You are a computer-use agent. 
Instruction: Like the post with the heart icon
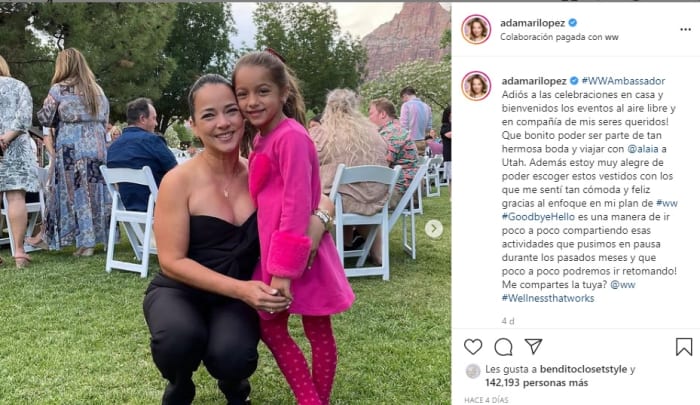(x=473, y=347)
